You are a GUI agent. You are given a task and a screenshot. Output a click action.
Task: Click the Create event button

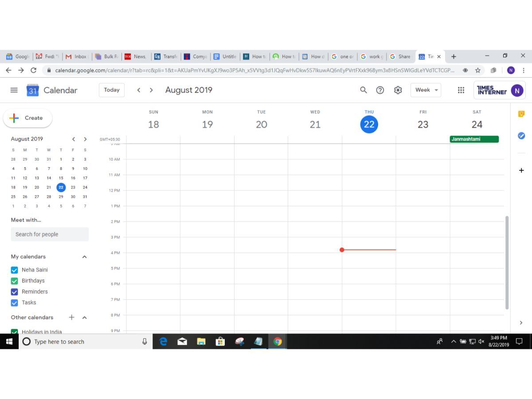click(28, 118)
